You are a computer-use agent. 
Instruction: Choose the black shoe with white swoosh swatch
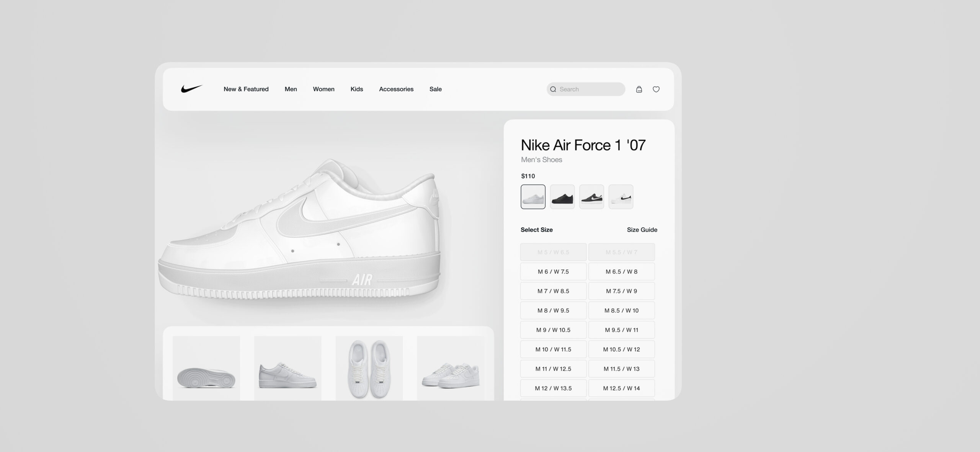coord(592,197)
